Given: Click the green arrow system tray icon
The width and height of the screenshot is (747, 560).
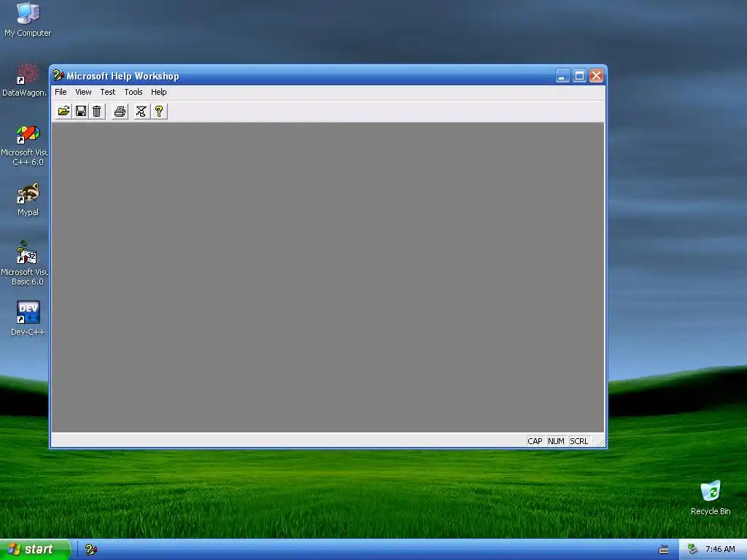Looking at the screenshot, I should click(693, 549).
